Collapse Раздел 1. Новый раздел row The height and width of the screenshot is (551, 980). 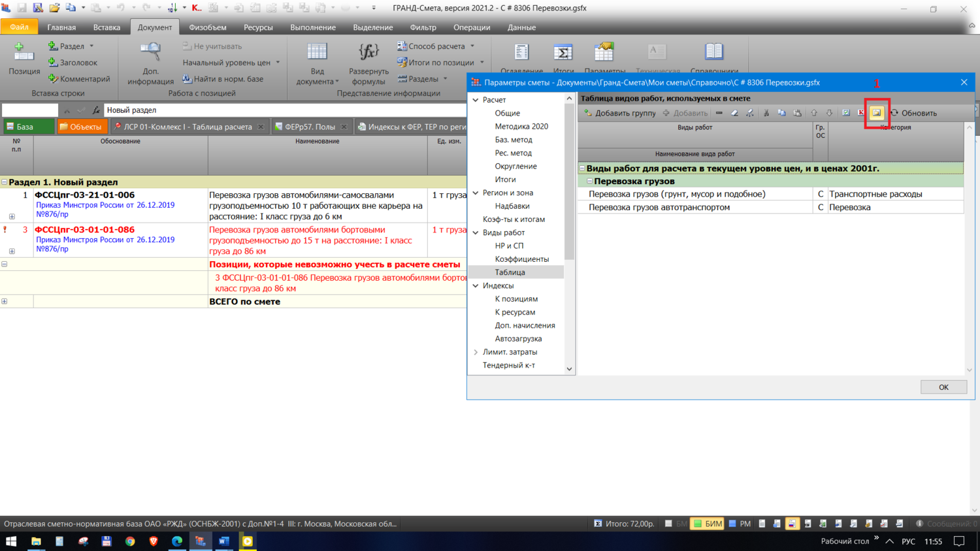point(5,182)
